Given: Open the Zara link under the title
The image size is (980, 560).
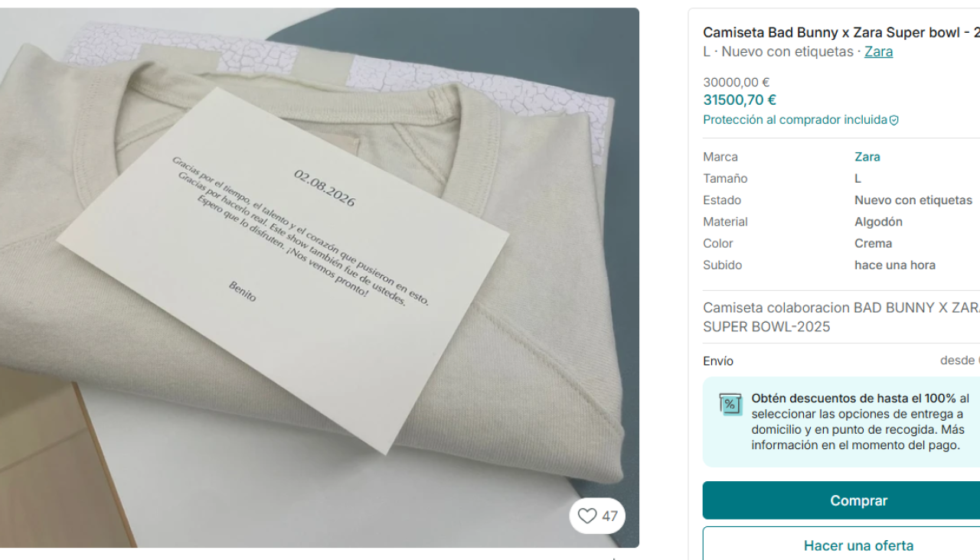Looking at the screenshot, I should coord(878,52).
